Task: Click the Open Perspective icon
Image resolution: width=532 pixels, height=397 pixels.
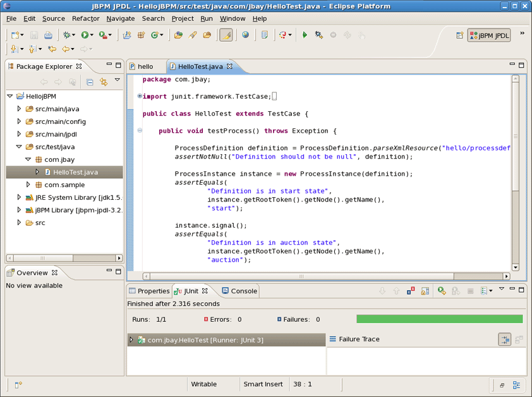Action: [460, 35]
